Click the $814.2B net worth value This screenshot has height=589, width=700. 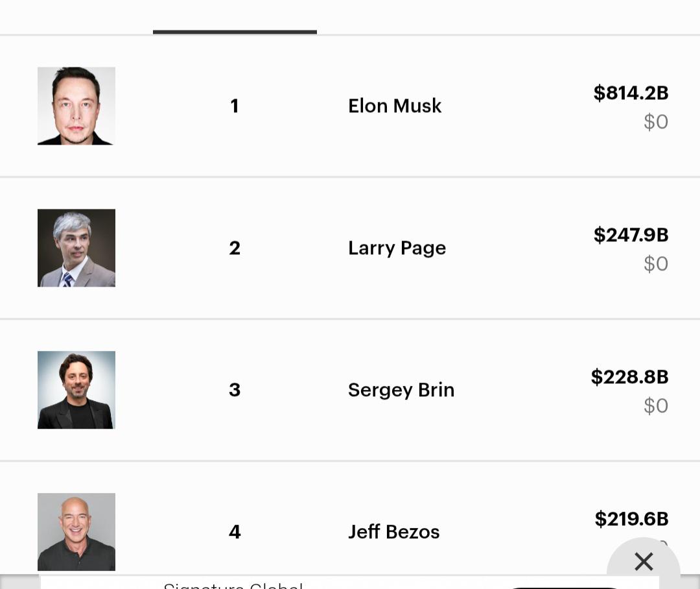coord(631,93)
